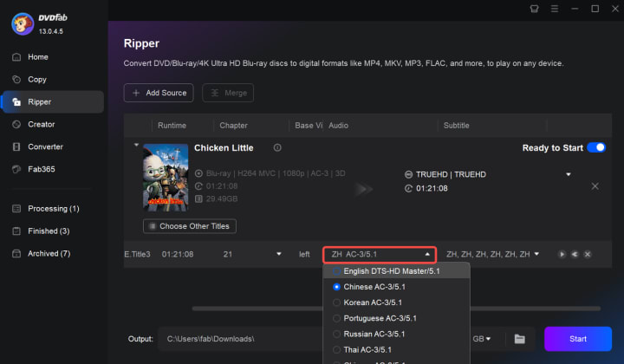
Task: Click the output path field
Action: [241, 339]
